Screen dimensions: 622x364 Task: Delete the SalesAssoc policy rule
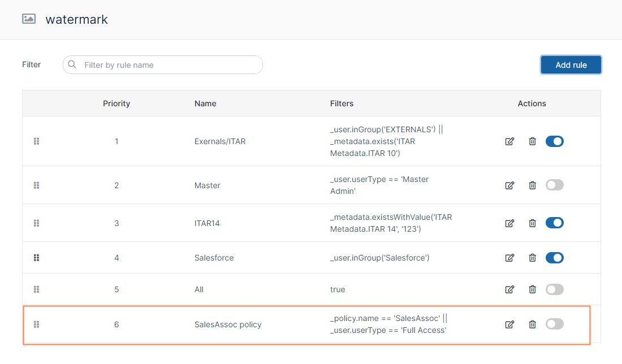pos(532,324)
